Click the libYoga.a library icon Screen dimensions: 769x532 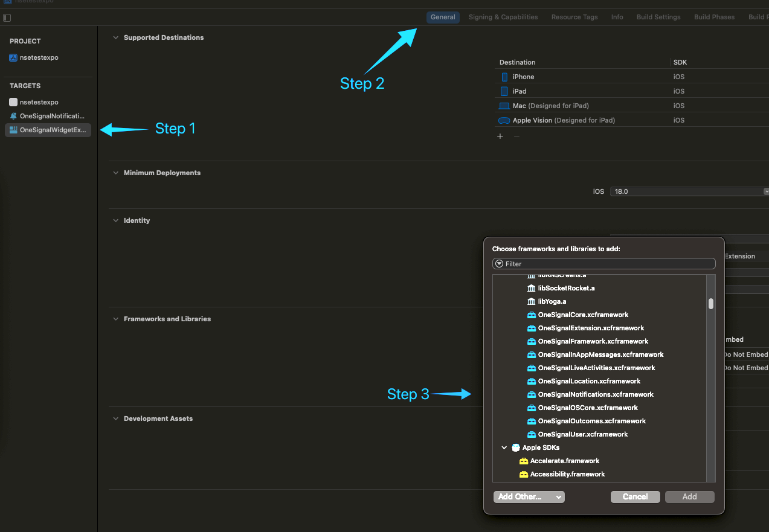click(x=531, y=301)
